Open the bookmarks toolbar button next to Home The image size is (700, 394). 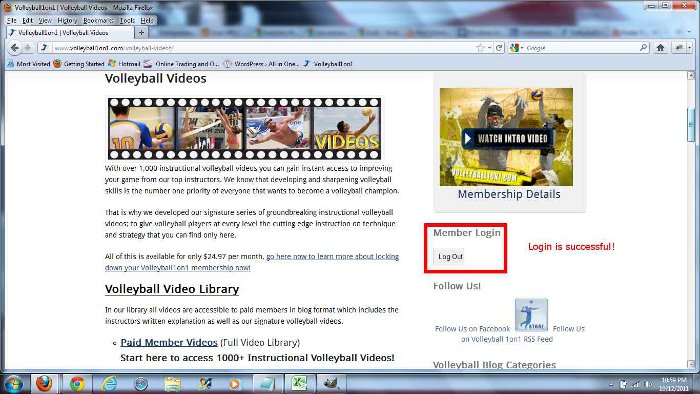click(679, 48)
